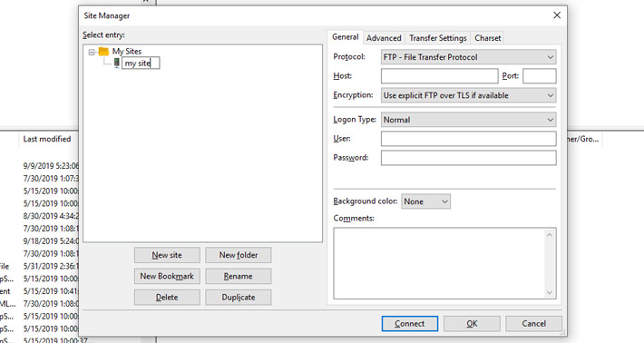Screen dimensions: 644x343
Task: Click the New folder button
Action: tap(239, 255)
